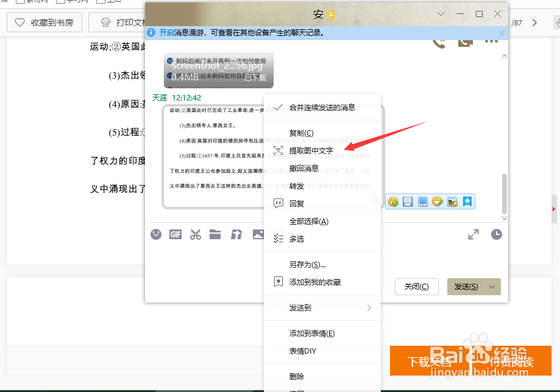The width and height of the screenshot is (560, 392).
Task: Click the send picture icon
Action: [258, 234]
